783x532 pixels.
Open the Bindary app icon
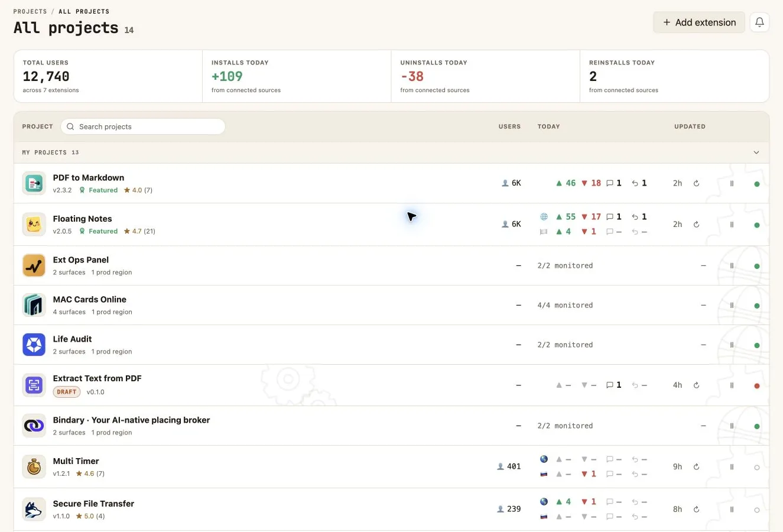(34, 426)
